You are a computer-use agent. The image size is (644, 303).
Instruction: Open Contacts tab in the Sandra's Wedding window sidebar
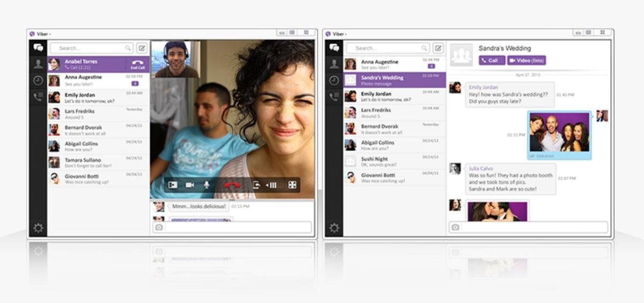(x=334, y=64)
